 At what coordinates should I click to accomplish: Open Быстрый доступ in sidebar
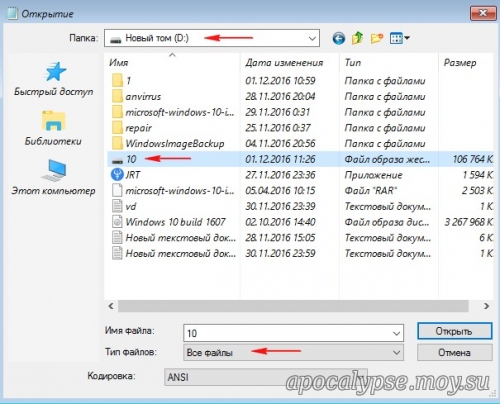pos(54,79)
